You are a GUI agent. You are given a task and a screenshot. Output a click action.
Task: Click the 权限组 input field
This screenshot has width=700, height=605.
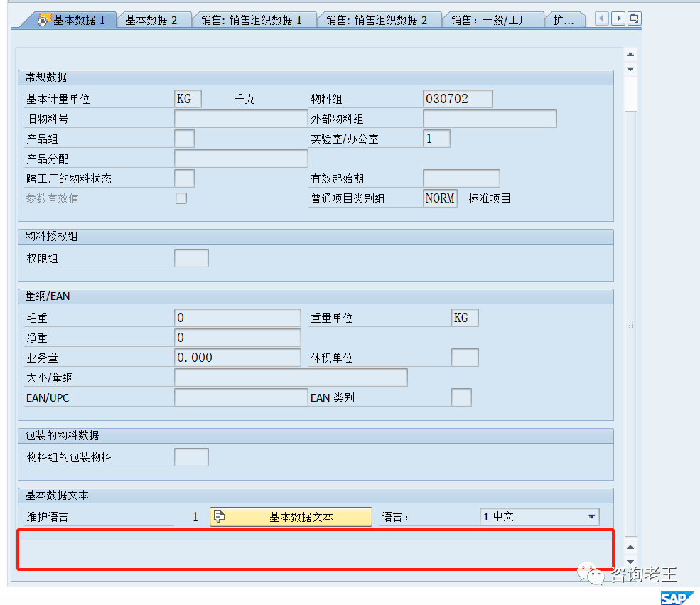point(191,258)
